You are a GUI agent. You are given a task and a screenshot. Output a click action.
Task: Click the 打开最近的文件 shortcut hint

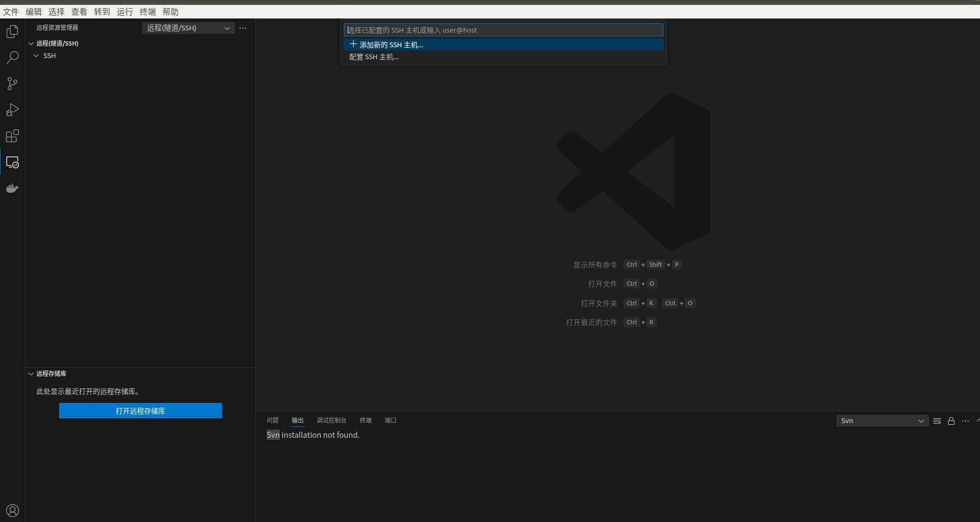(592, 323)
